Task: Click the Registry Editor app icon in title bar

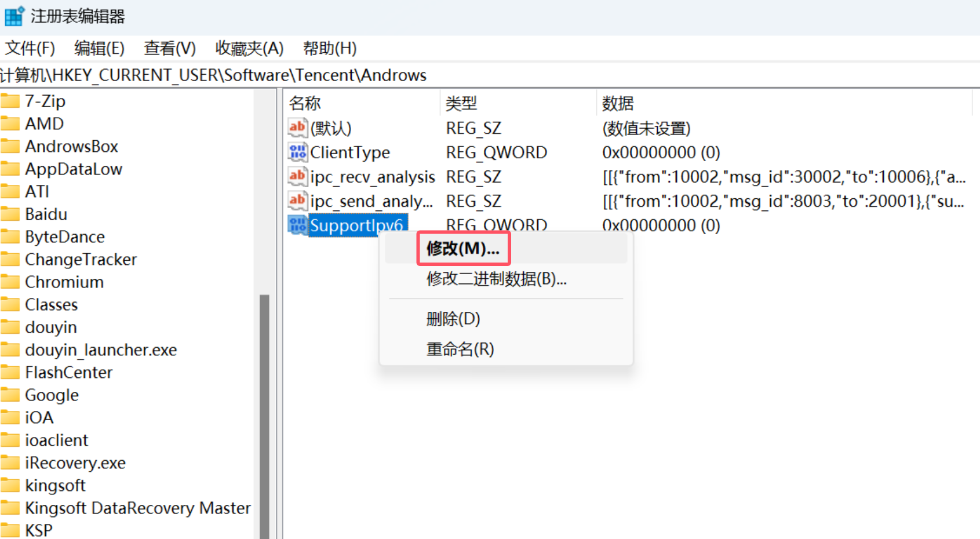Action: pos(14,16)
